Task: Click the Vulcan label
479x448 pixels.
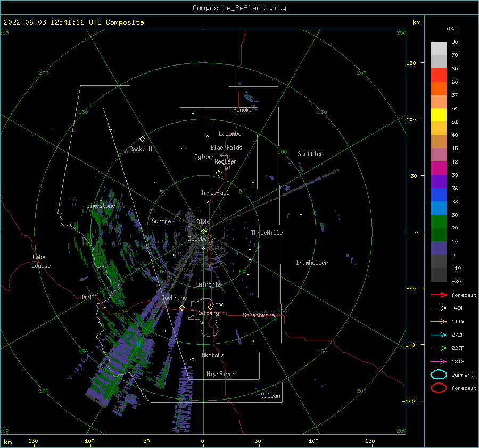Action: click(x=271, y=396)
